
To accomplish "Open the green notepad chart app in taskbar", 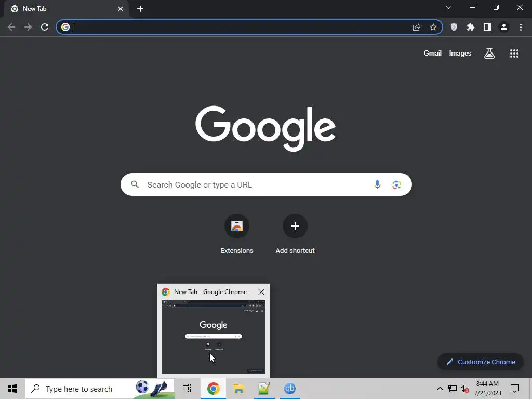I will (x=264, y=389).
